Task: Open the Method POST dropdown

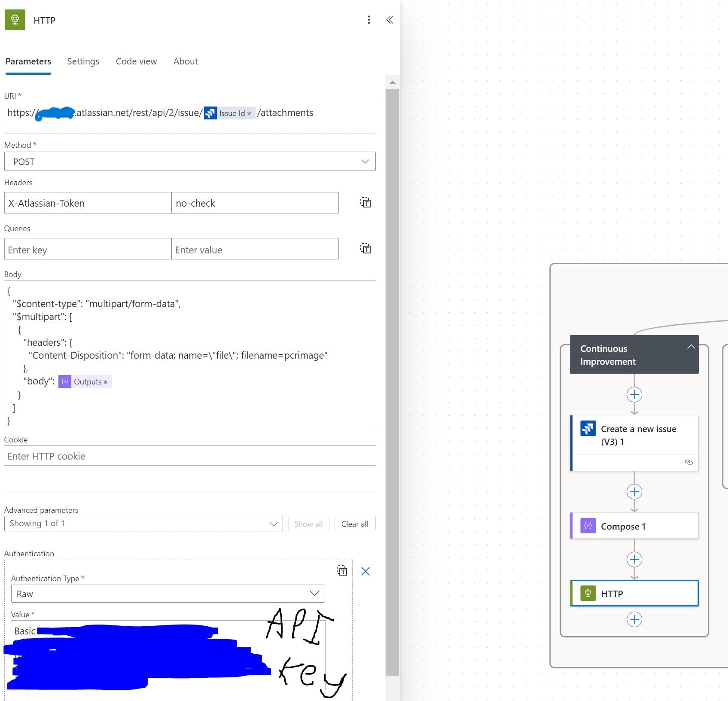Action: (x=190, y=162)
